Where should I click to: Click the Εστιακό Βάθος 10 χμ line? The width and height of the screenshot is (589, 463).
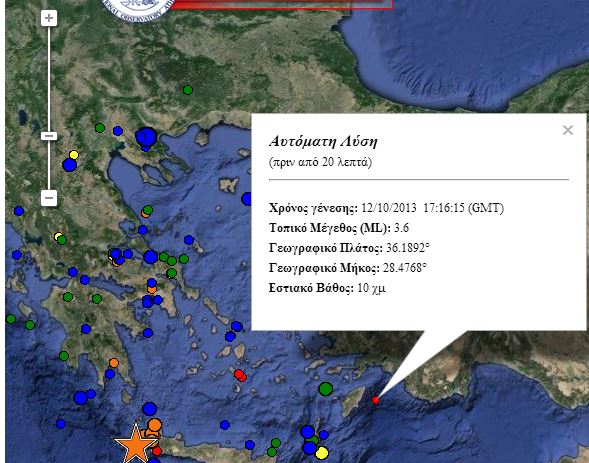pos(327,288)
